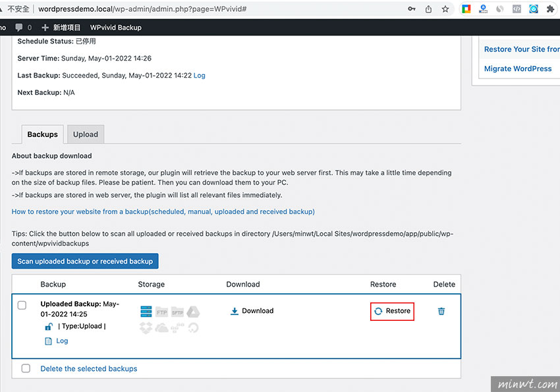Click the 'Next Backup: N/A' text
560x392 pixels.
46,92
